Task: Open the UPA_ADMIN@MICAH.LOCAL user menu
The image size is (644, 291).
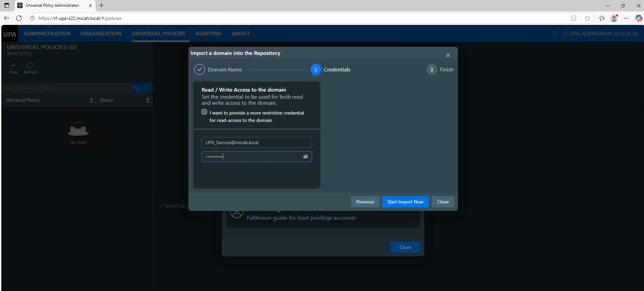Action: click(x=600, y=34)
